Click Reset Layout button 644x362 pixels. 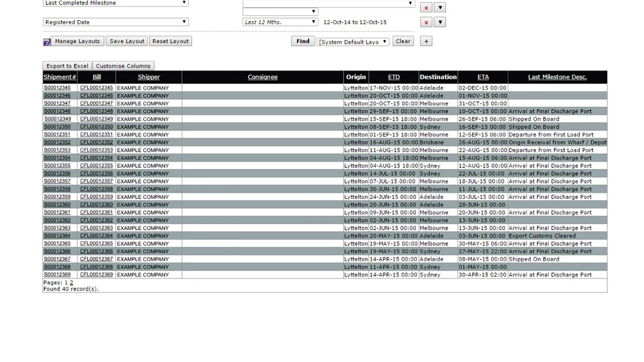click(171, 41)
